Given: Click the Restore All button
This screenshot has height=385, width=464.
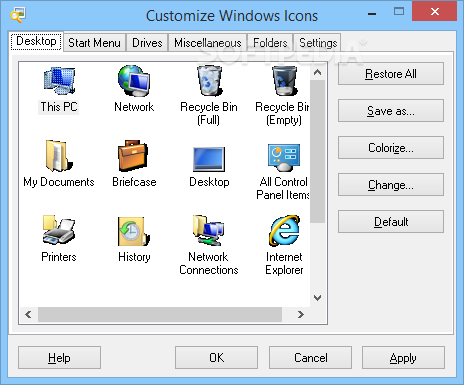Looking at the screenshot, I should pyautogui.click(x=391, y=74).
